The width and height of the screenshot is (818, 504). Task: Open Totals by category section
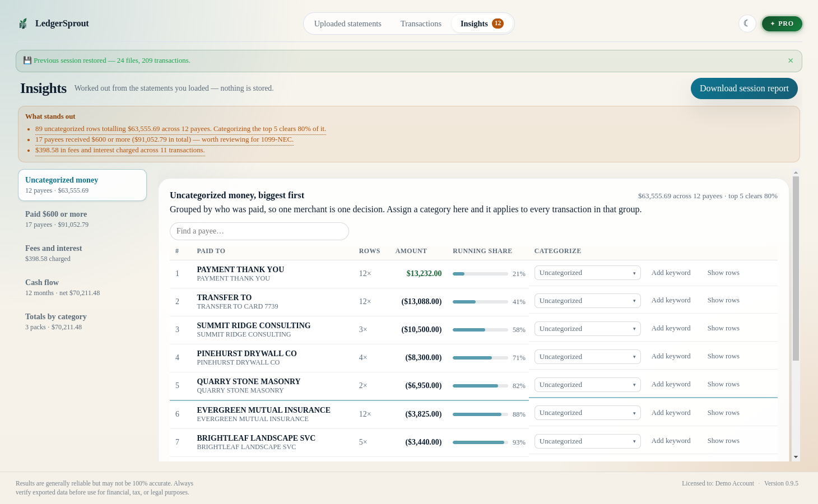pyautogui.click(x=82, y=321)
